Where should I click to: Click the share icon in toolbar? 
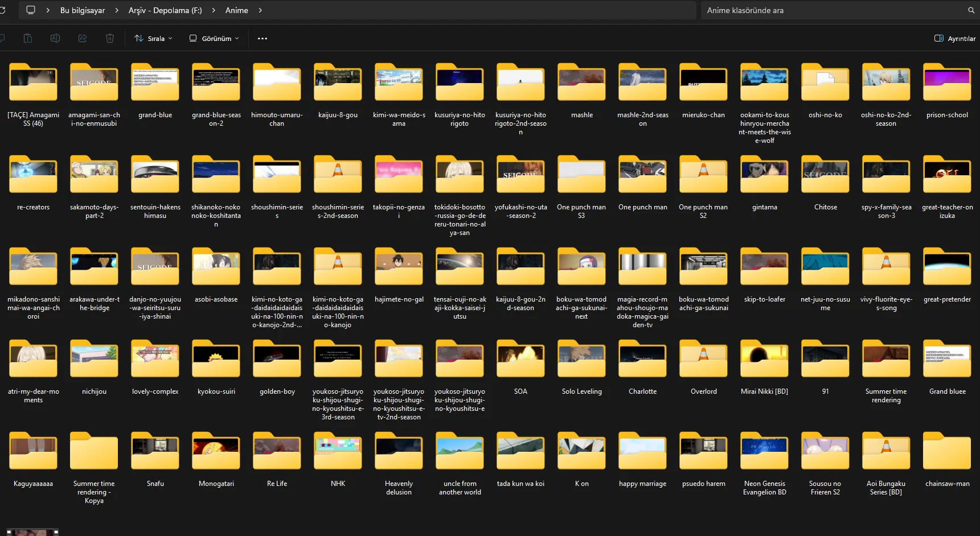point(83,38)
